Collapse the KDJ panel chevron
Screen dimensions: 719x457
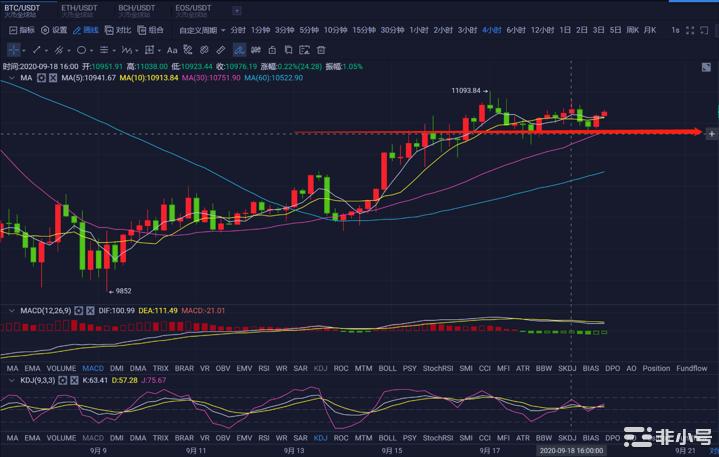click(11, 380)
